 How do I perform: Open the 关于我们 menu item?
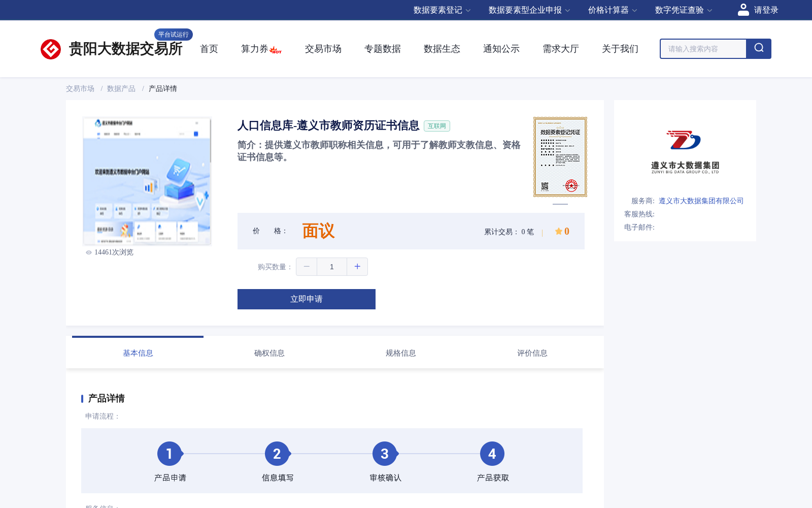pyautogui.click(x=620, y=49)
